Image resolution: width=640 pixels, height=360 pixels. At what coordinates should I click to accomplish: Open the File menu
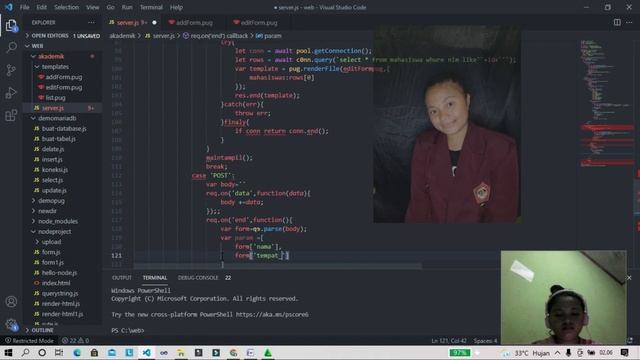pos(24,7)
